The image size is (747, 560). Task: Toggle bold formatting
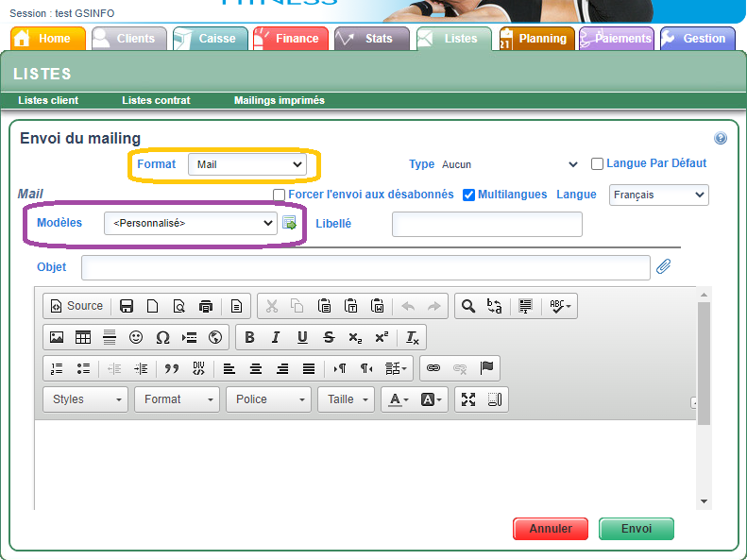coord(249,337)
